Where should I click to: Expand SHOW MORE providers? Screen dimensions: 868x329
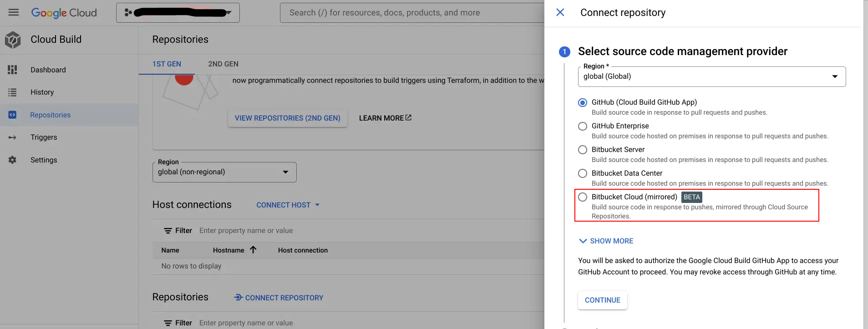[x=606, y=241]
